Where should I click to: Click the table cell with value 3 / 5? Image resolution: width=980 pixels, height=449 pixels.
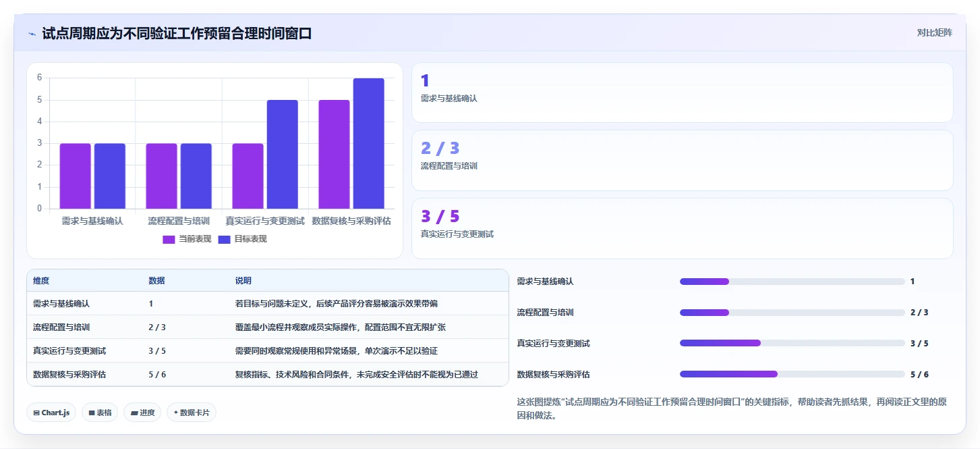coord(157,351)
